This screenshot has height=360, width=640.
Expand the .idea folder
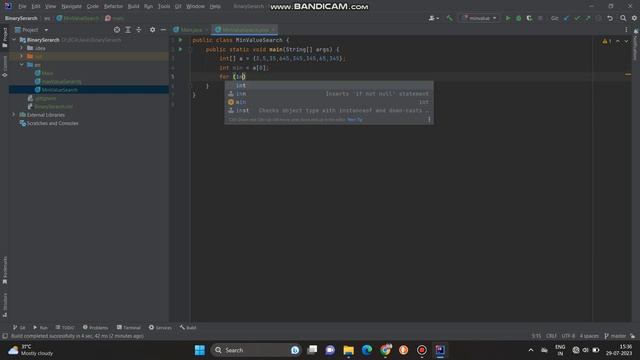coord(22,48)
